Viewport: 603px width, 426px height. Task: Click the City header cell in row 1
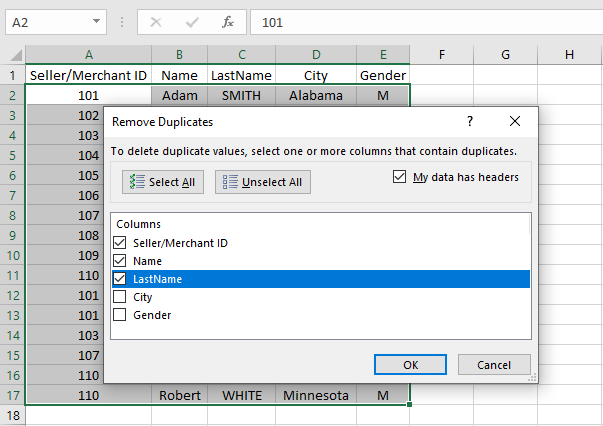[x=316, y=75]
